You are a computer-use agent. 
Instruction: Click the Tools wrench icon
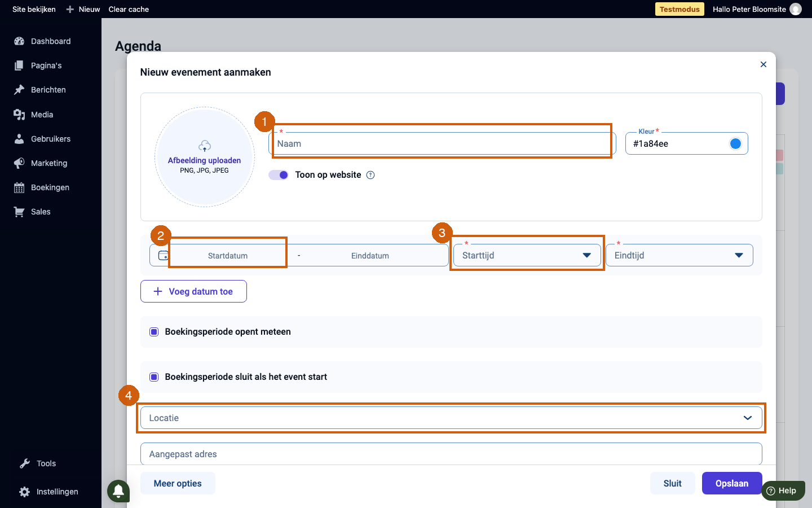click(x=25, y=463)
